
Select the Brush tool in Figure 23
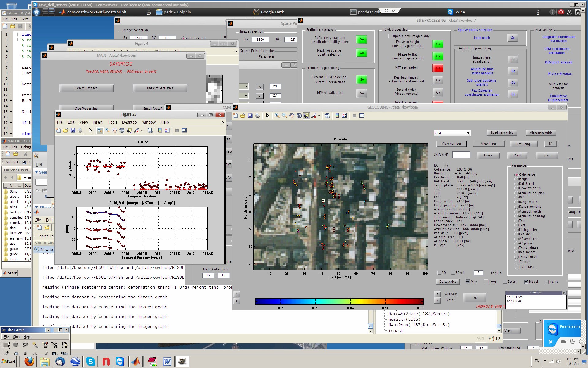pyautogui.click(x=136, y=131)
